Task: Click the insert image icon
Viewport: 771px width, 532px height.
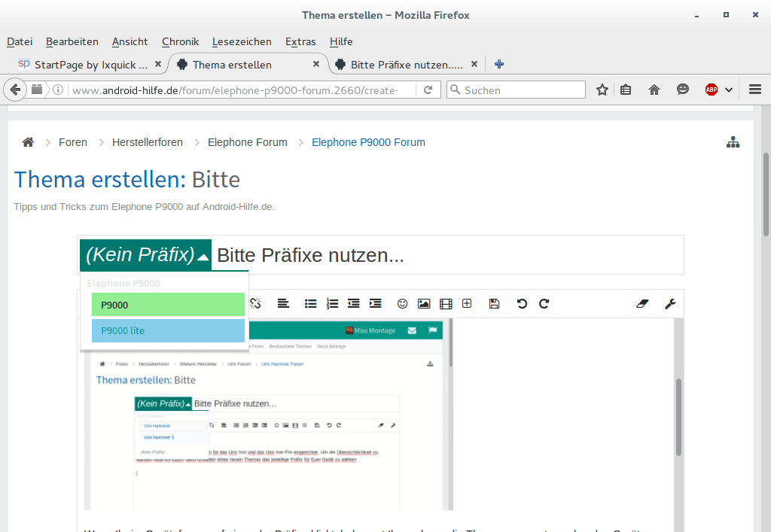Action: pos(424,303)
